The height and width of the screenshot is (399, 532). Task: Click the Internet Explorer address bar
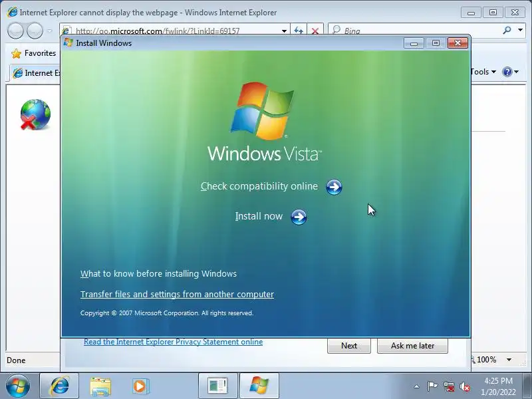tap(175, 31)
